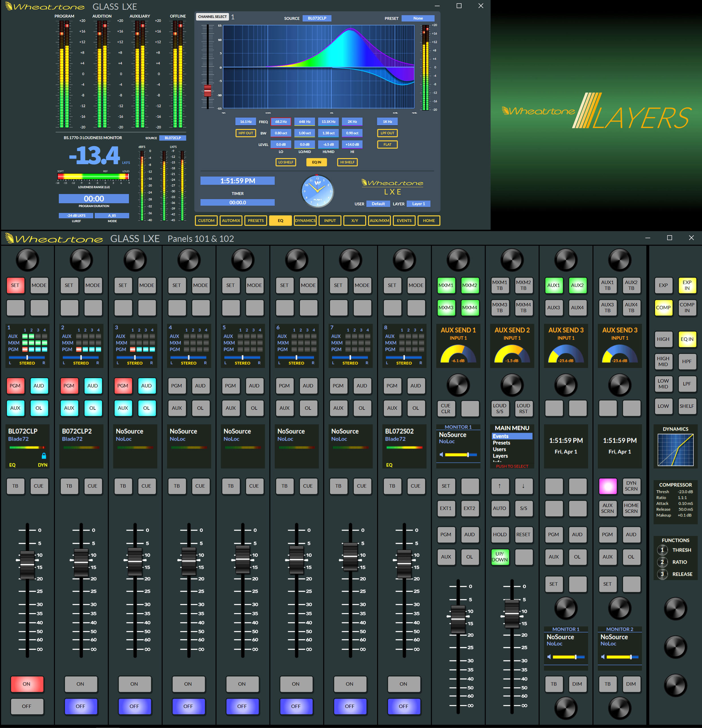Open the -24 dB LKFS LUREF selector

[76, 216]
